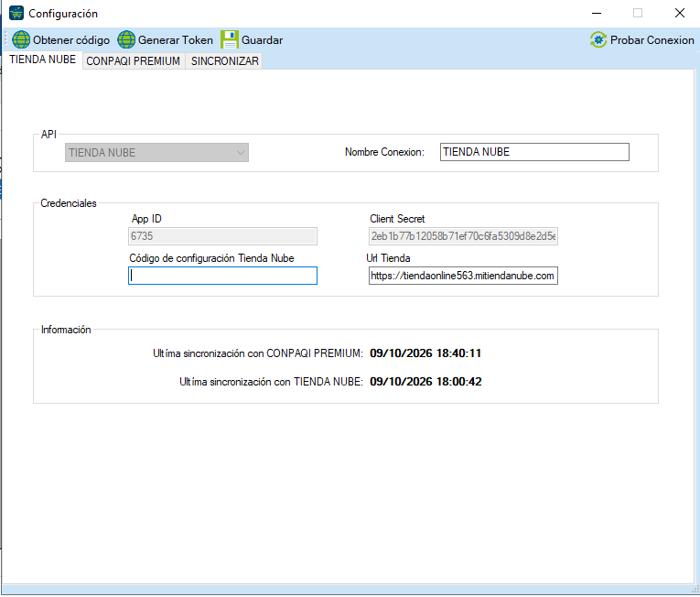
Task: Click the TIENDA NUBE sync date 09/10/2026 18:00:42
Action: click(x=425, y=382)
